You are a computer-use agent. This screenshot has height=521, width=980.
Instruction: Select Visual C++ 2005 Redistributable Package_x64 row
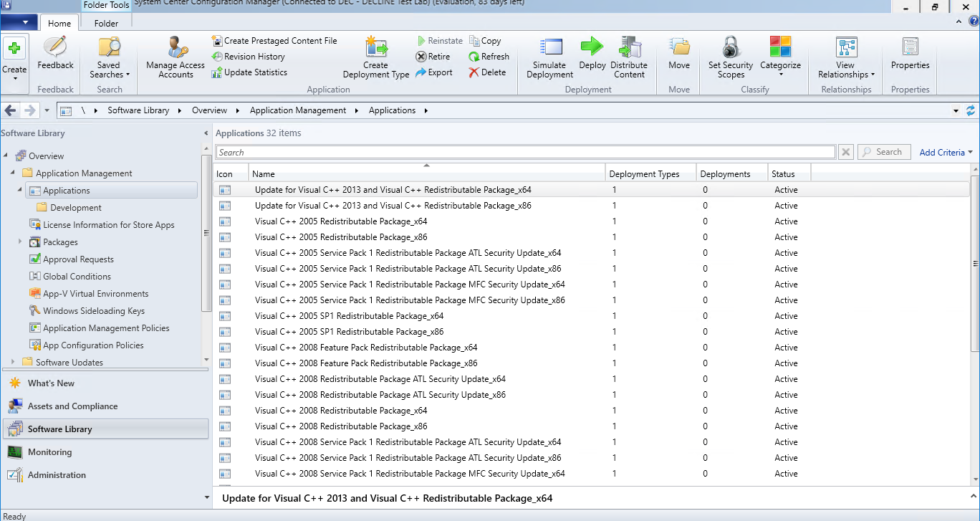click(x=592, y=221)
